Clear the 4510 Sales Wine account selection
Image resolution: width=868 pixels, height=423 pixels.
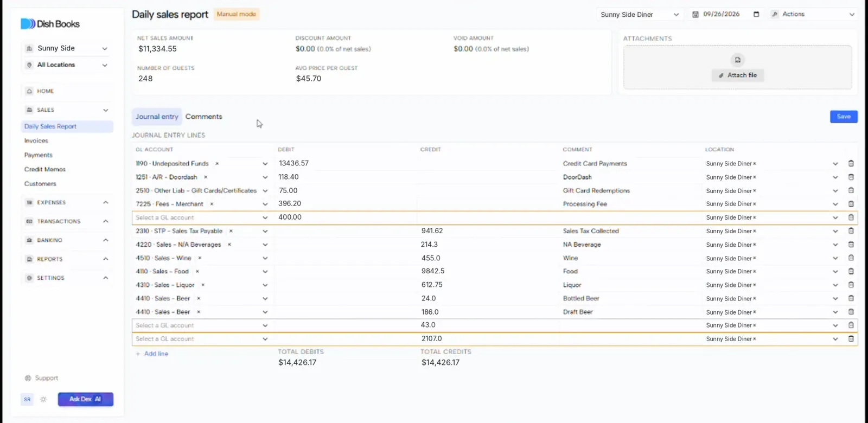200,258
